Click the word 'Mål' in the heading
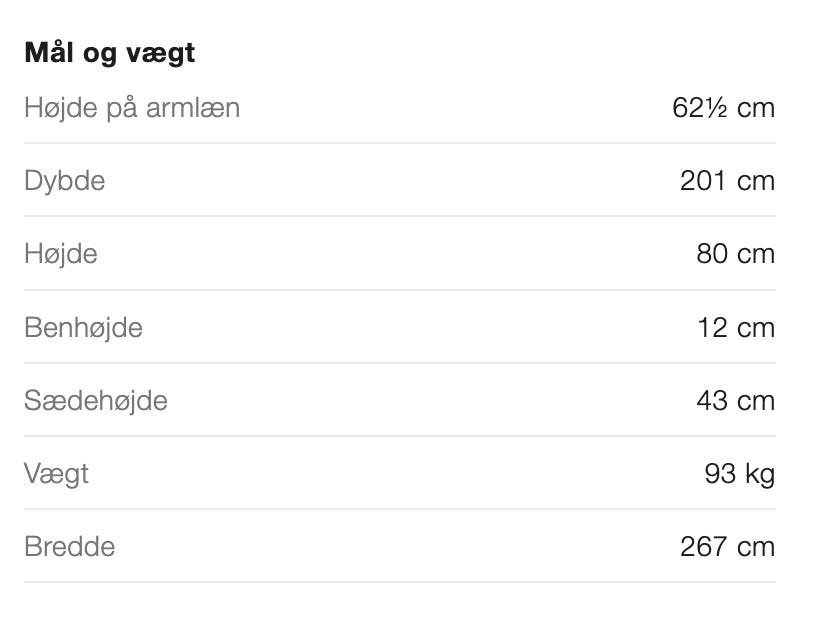This screenshot has width=816, height=630. [x=50, y=53]
